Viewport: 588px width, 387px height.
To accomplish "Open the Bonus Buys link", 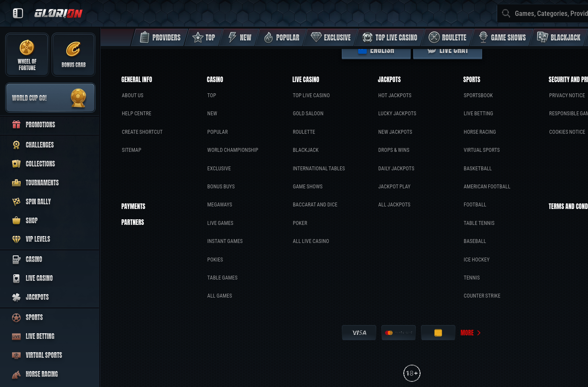I will coord(221,187).
